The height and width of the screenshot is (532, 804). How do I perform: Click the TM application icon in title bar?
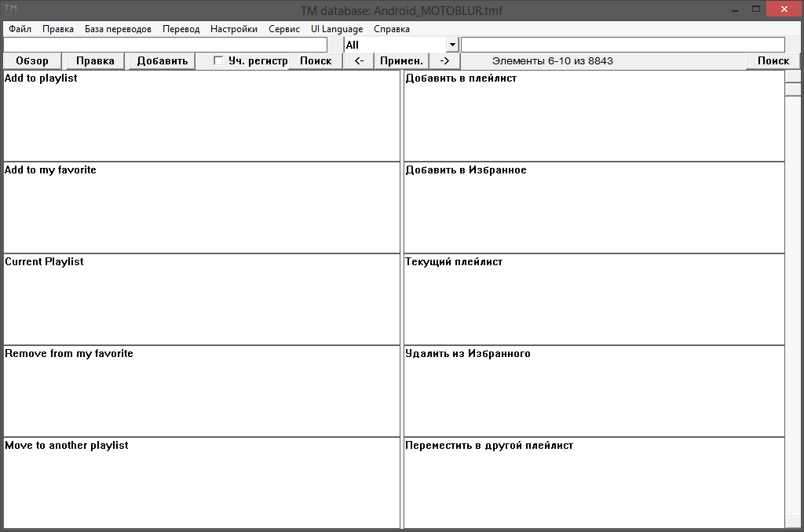(x=10, y=9)
